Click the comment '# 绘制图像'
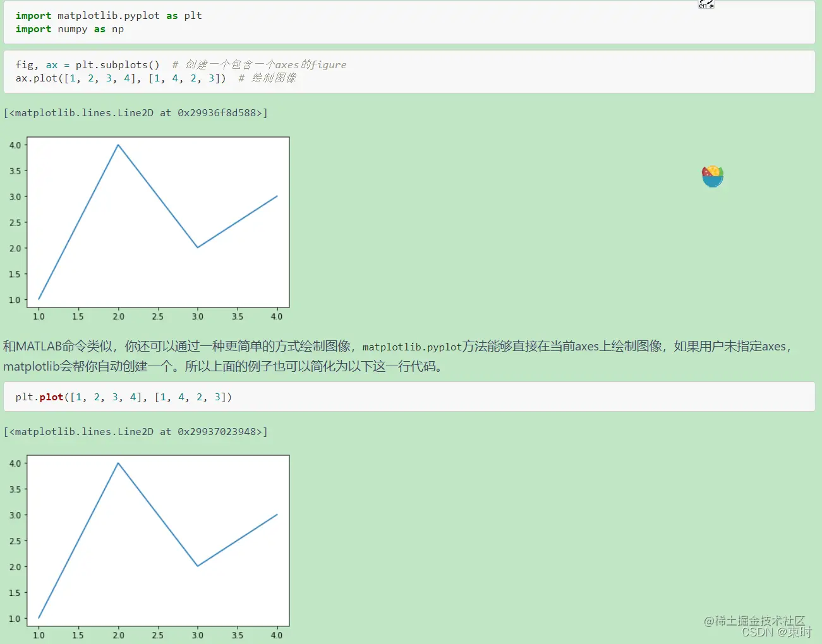822x644 pixels. point(267,78)
